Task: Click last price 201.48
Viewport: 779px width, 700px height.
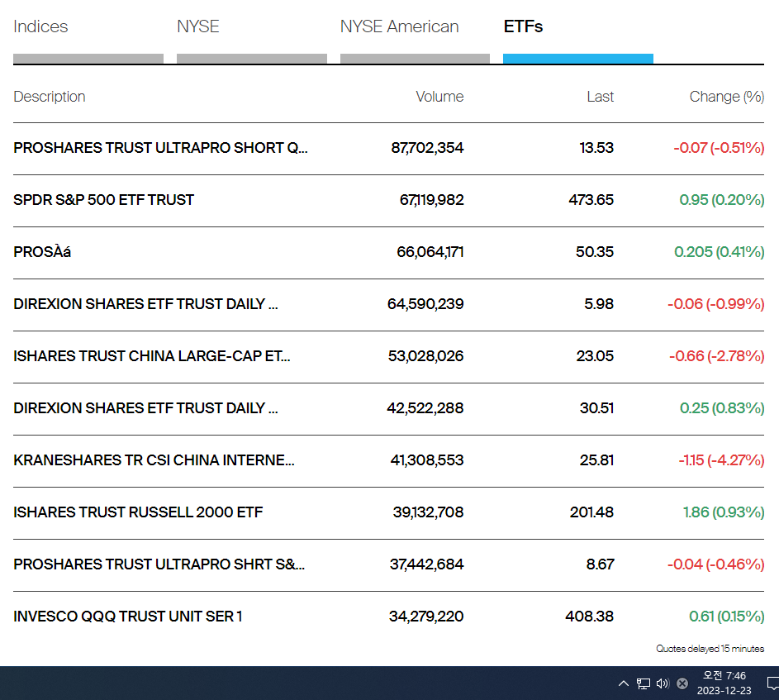Action: [x=591, y=512]
